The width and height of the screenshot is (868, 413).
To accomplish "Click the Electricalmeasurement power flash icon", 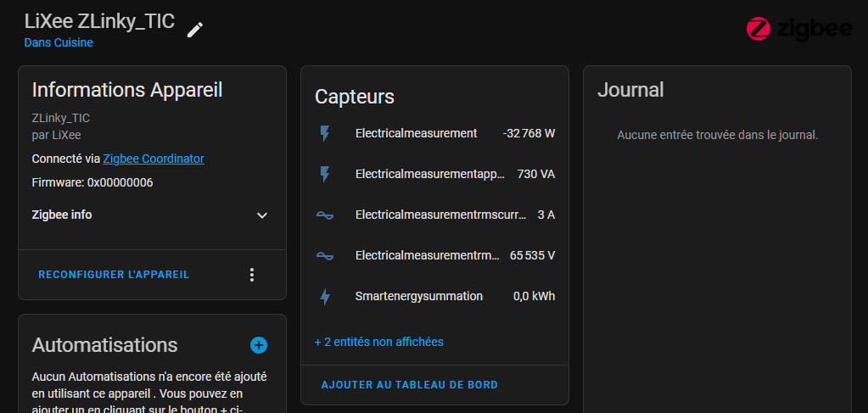I will tap(325, 133).
